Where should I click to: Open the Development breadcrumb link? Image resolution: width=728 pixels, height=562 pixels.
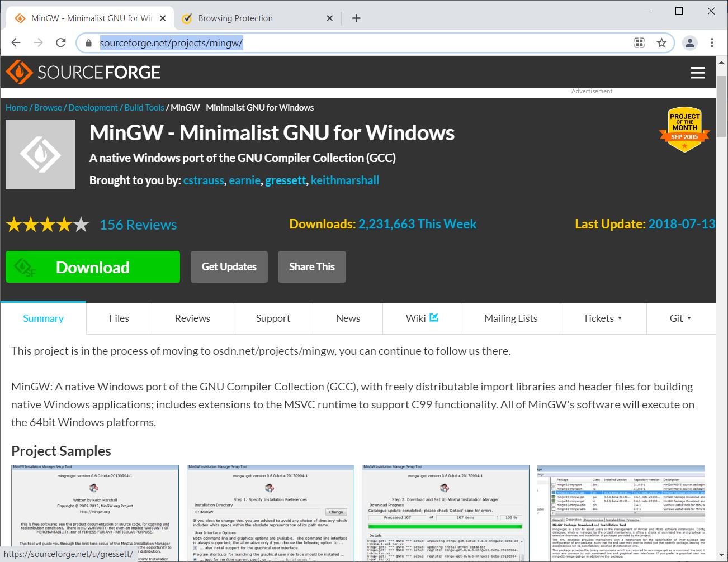(93, 108)
